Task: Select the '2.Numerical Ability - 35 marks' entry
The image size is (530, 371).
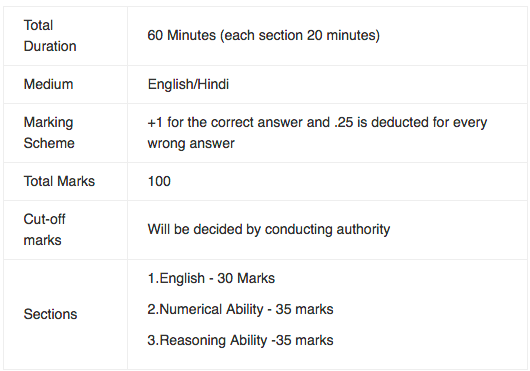Action: pyautogui.click(x=240, y=310)
